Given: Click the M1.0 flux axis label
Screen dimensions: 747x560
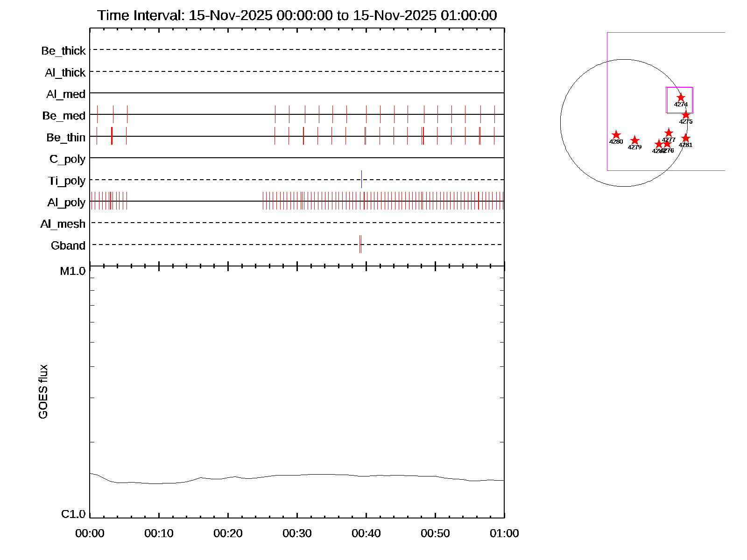Looking at the screenshot, I should (x=73, y=271).
